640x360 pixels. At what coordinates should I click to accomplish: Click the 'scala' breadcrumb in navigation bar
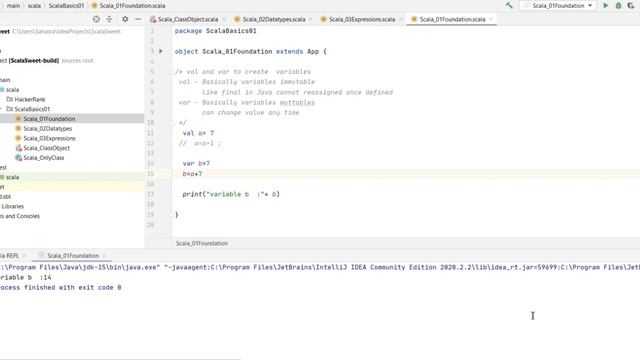34,6
